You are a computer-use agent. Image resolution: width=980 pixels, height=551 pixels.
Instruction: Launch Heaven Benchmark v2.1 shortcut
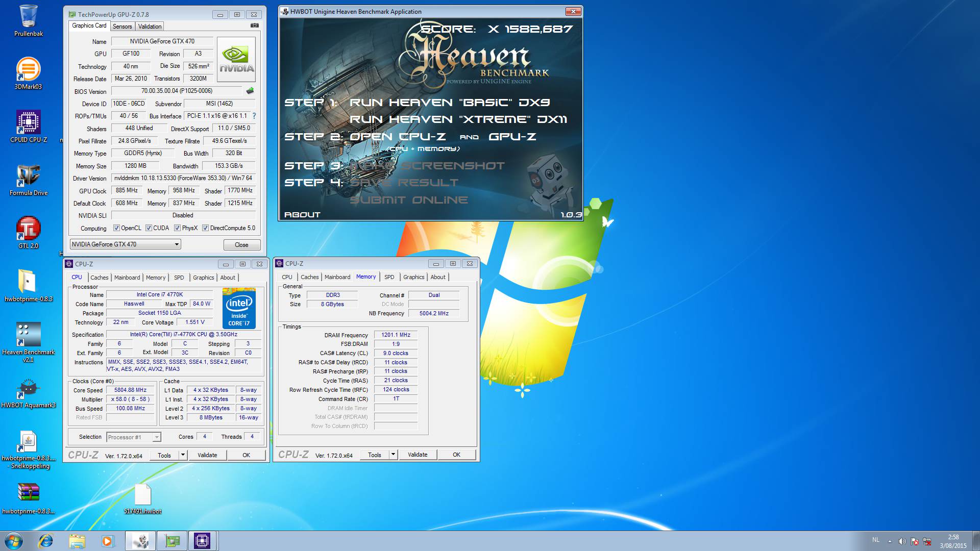point(28,342)
